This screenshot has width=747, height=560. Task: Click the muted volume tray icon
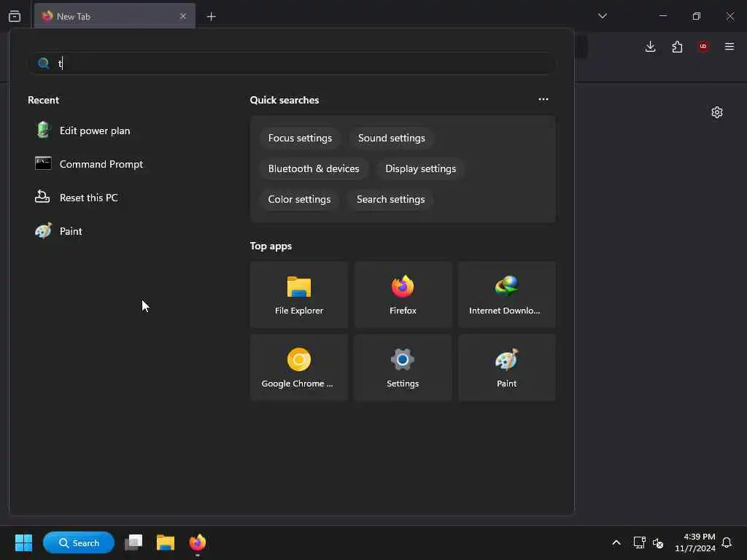(x=658, y=542)
